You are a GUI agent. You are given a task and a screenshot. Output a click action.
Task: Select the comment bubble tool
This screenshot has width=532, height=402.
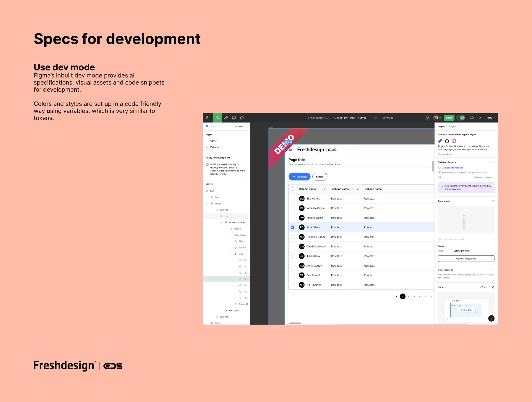(x=242, y=118)
